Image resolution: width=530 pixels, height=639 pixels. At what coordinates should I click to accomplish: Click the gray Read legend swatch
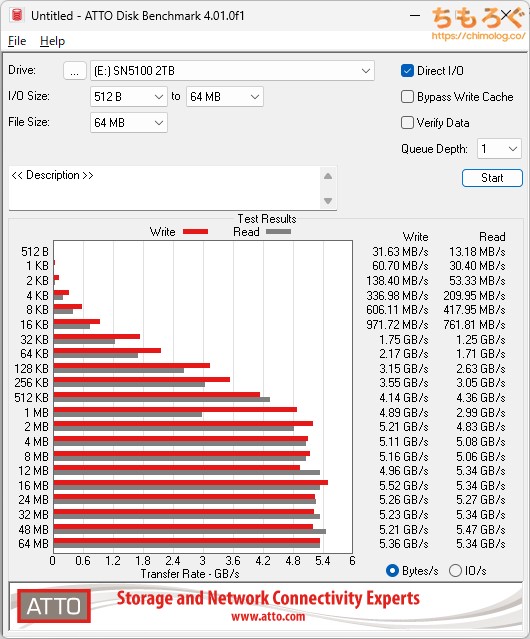pos(278,231)
